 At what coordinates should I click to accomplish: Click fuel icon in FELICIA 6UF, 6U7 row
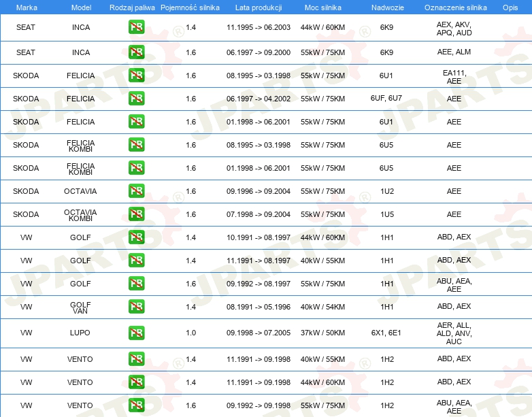pos(136,99)
